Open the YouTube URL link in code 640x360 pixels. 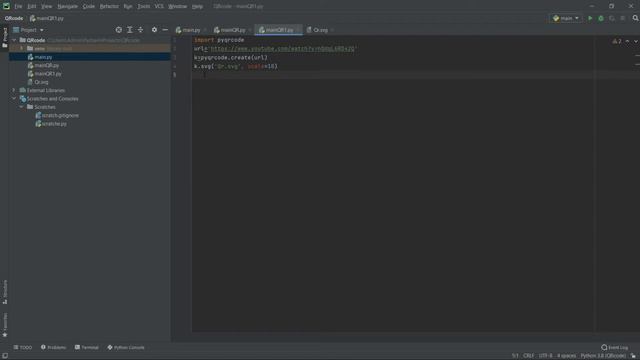tap(282, 49)
